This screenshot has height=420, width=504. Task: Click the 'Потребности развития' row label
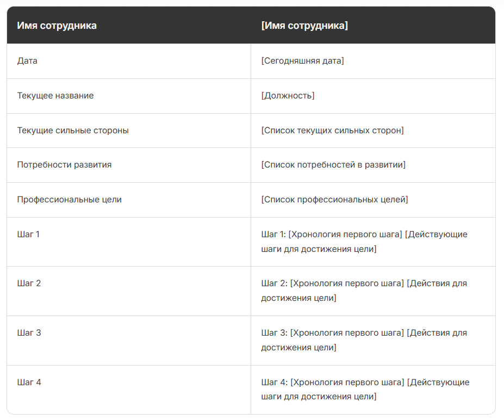tap(64, 165)
